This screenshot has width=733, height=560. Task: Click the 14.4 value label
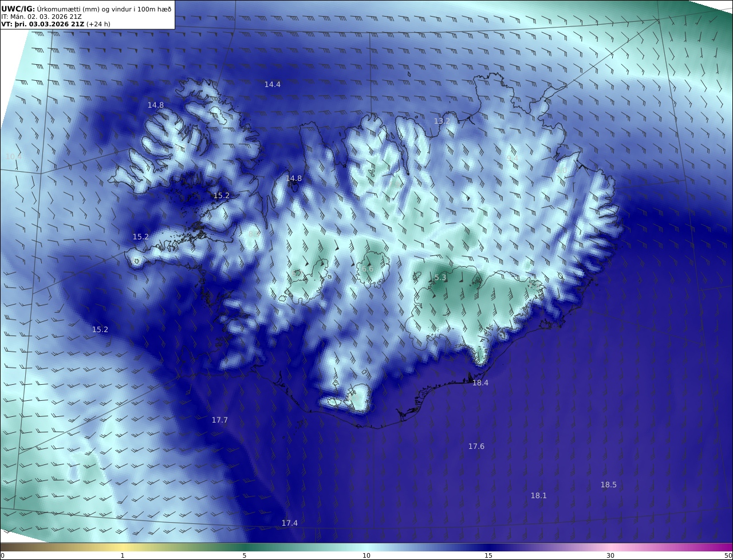(273, 85)
